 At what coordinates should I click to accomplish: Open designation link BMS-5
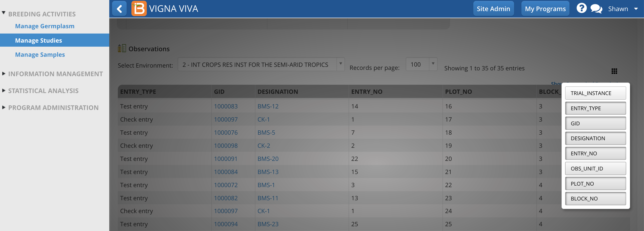[x=266, y=132]
